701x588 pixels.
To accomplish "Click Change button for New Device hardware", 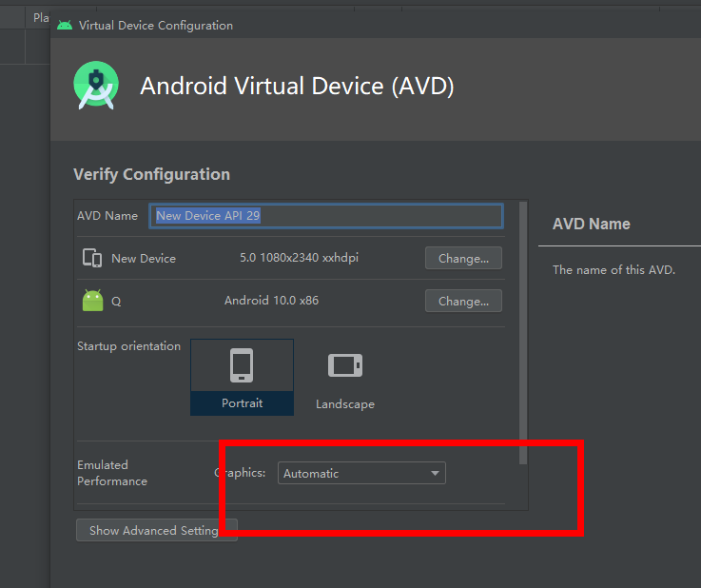I will (463, 258).
